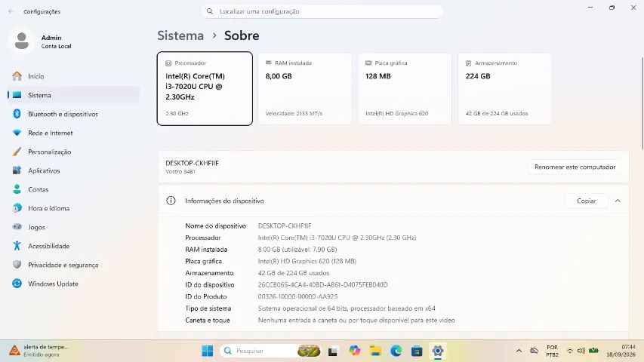Click the cloud sync tray icon
Screen dimensions: 644x362
[534, 351]
